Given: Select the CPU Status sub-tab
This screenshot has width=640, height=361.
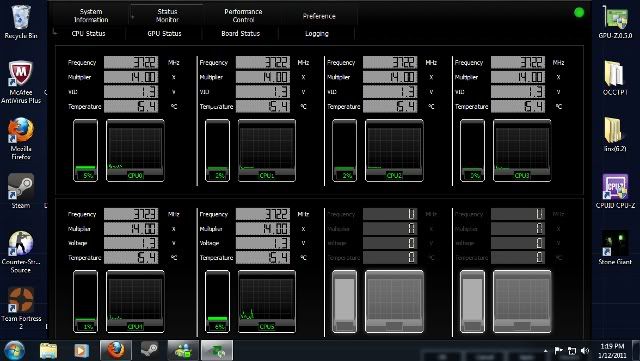Looking at the screenshot, I should pos(89,33).
